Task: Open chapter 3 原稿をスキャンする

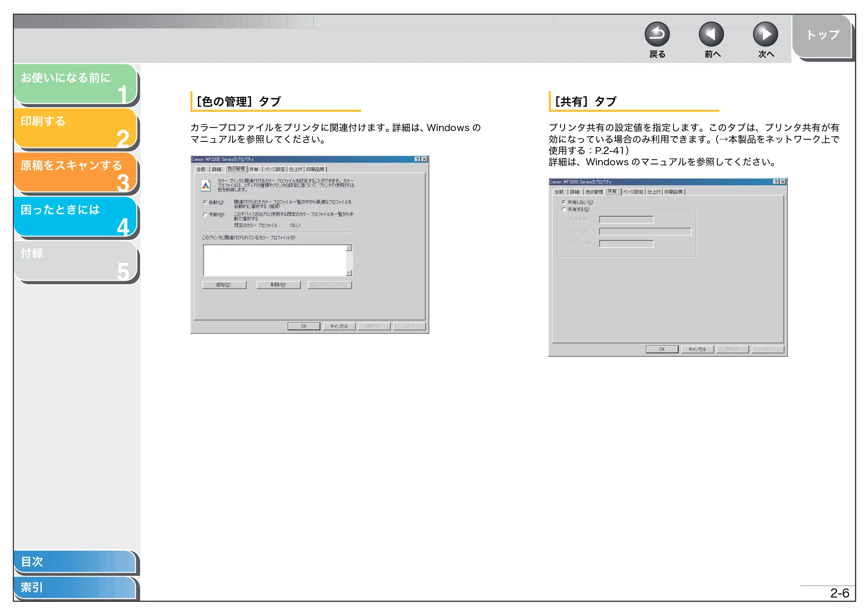Action: pos(76,172)
